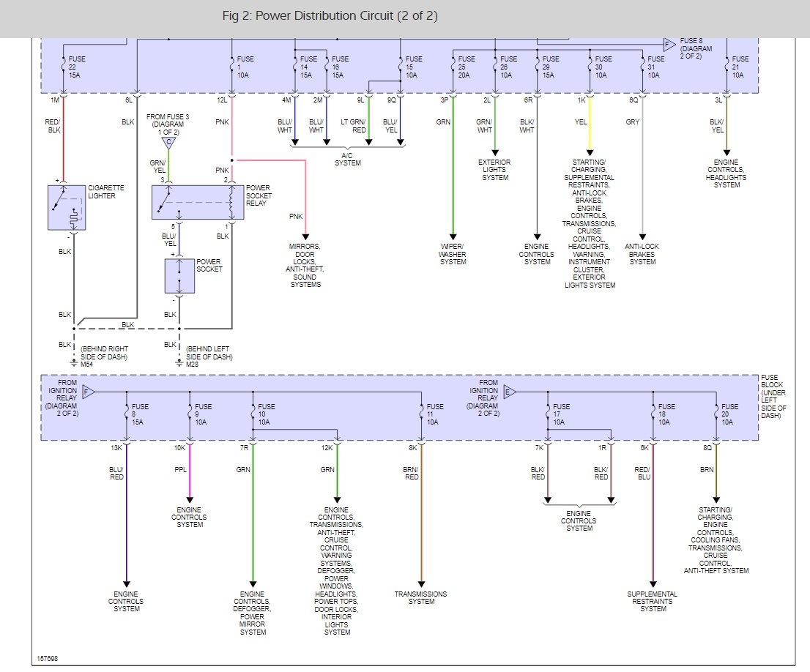Image resolution: width=810 pixels, height=672 pixels.
Task: Click the Power Socket component box
Action: [179, 277]
